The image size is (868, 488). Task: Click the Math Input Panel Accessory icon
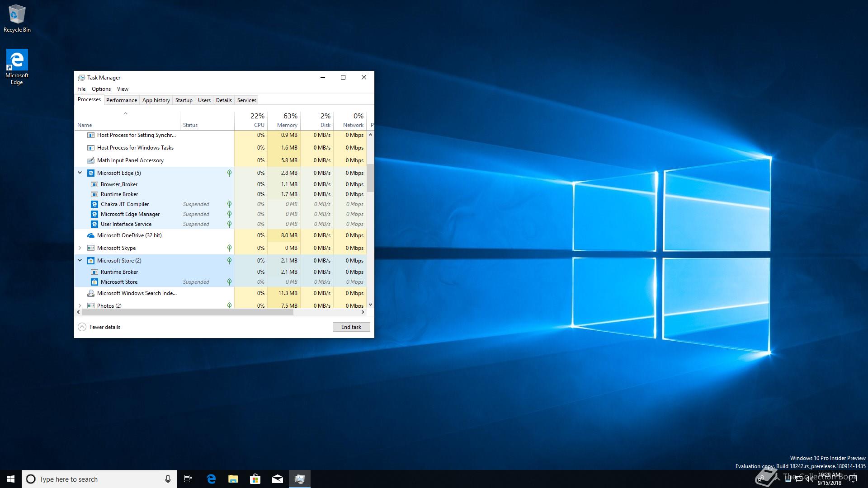pyautogui.click(x=91, y=160)
